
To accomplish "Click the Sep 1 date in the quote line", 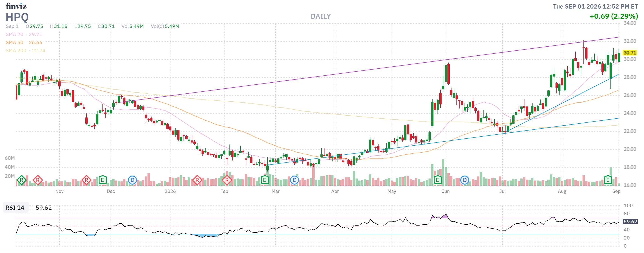I will (12, 27).
